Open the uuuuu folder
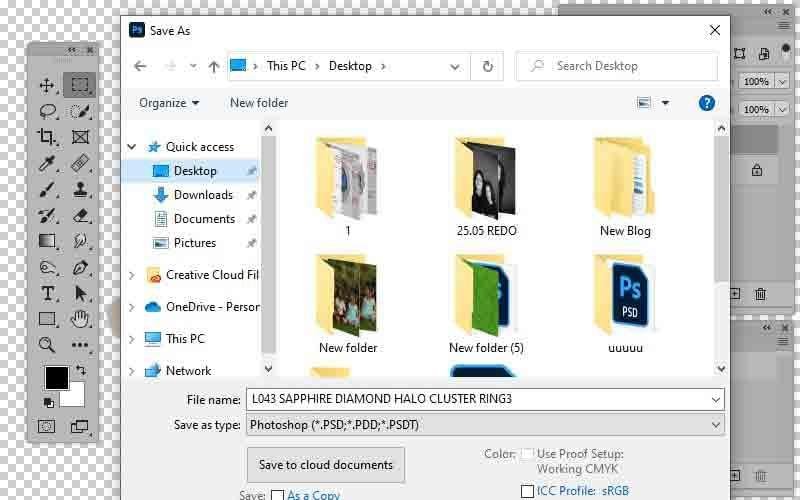The width and height of the screenshot is (800, 500). pyautogui.click(x=625, y=304)
